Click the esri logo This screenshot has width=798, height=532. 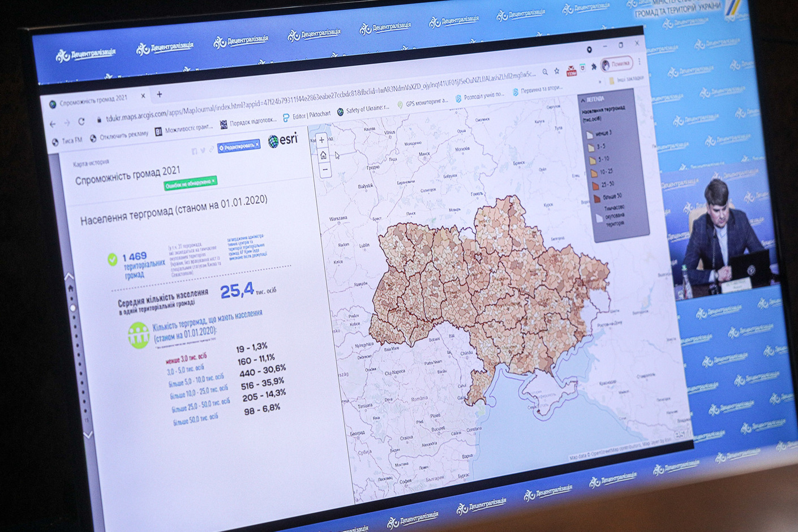282,140
